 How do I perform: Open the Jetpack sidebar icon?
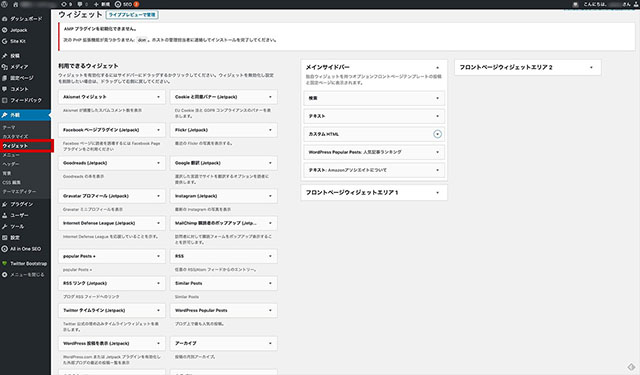coord(4,30)
